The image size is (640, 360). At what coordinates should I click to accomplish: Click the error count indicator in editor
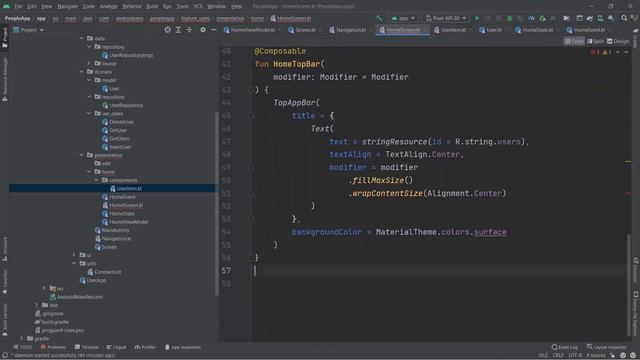pyautogui.click(x=595, y=52)
